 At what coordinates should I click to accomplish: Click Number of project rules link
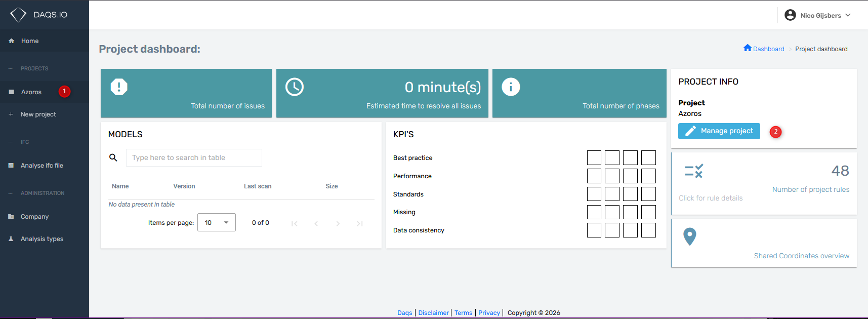tap(811, 189)
